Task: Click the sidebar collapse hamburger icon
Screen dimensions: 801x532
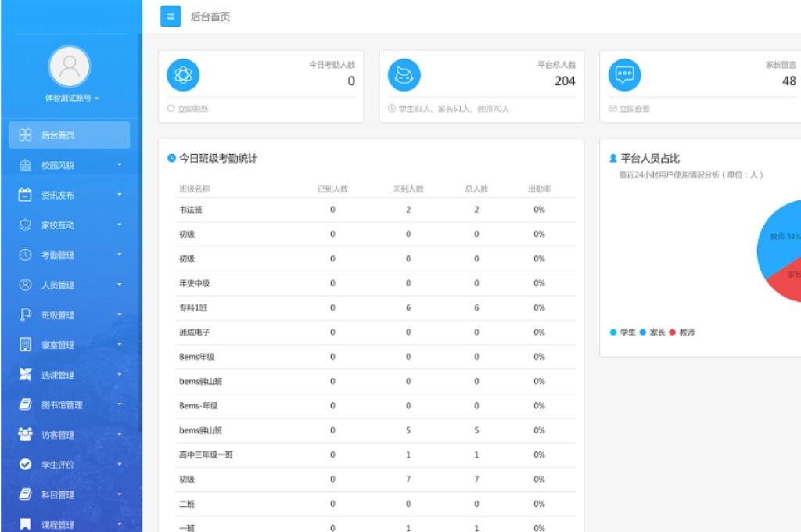Action: pyautogui.click(x=170, y=16)
